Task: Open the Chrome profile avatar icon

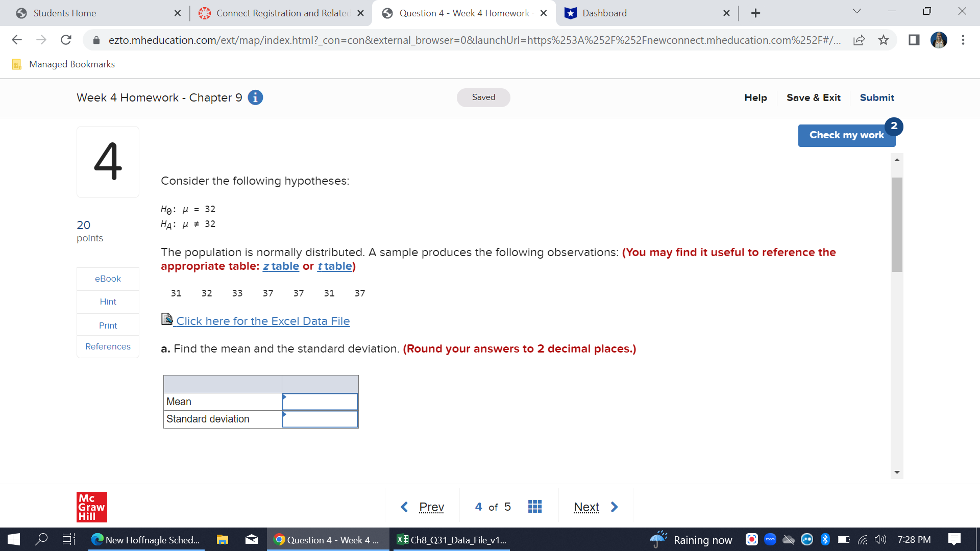Action: coord(939,40)
